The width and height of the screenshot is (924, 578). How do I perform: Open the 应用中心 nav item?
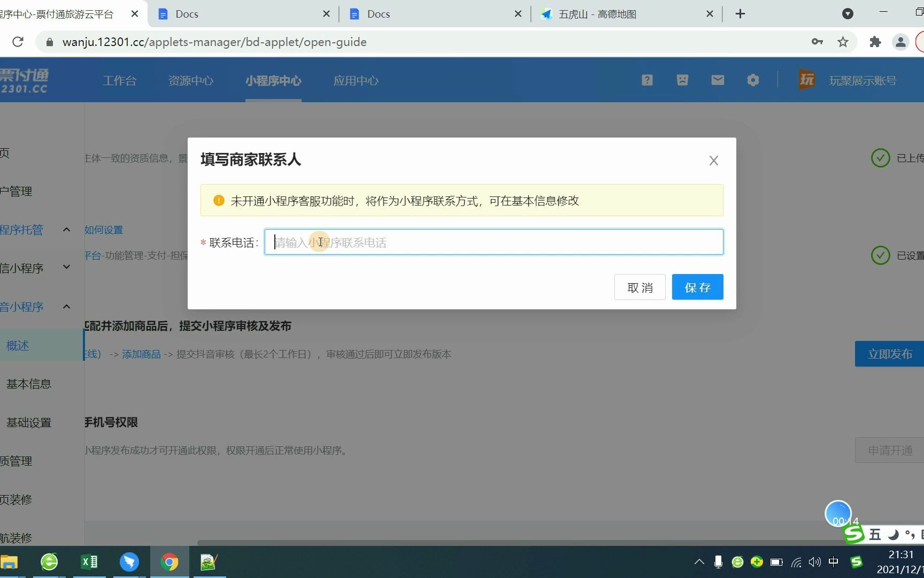356,81
